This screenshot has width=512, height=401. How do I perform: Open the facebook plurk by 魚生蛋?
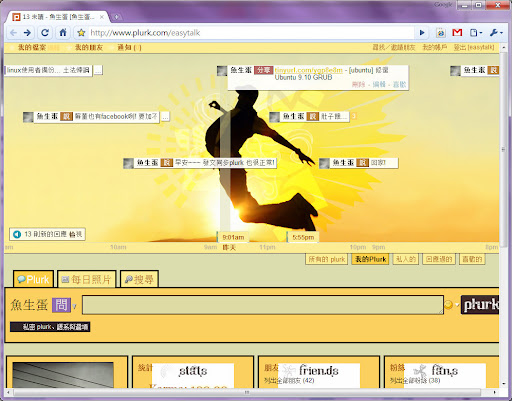click(97, 117)
